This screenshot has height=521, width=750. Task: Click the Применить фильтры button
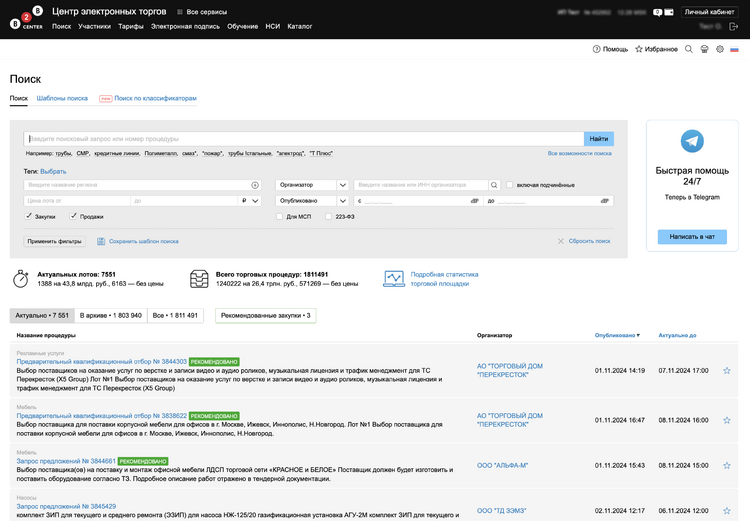55,242
